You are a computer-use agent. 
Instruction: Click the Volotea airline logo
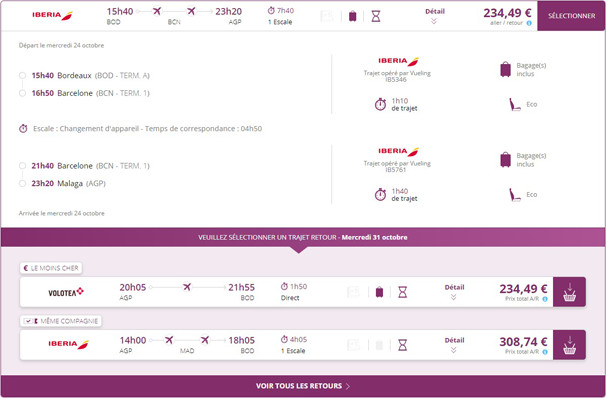click(66, 292)
